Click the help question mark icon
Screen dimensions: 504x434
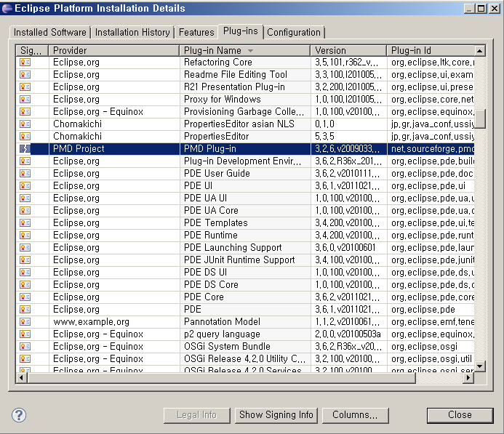click(x=20, y=415)
